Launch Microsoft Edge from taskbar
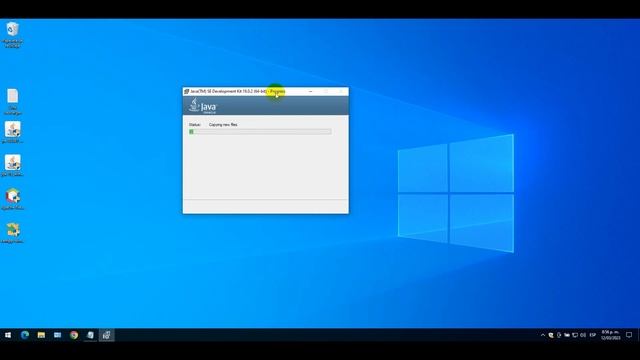 click(25, 335)
